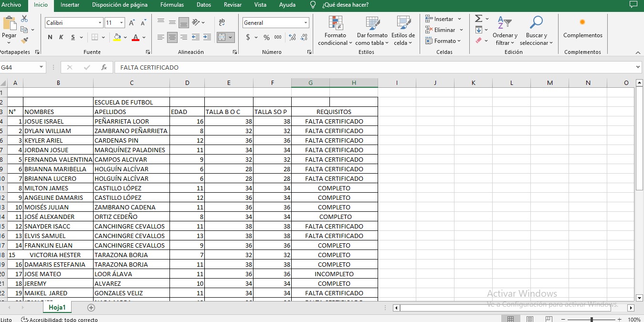Toggle bold formatting (N)
Viewport: 644px width, 322px height.
[50, 37]
